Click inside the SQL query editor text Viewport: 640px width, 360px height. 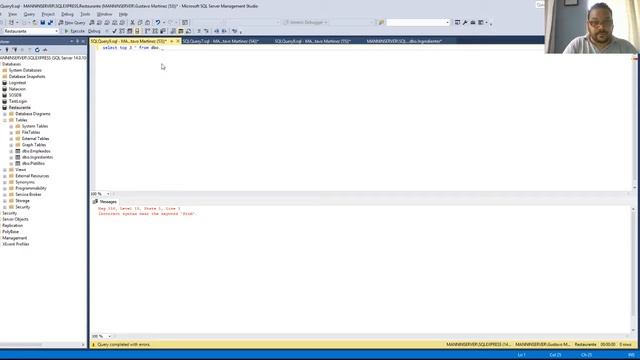coord(133,48)
